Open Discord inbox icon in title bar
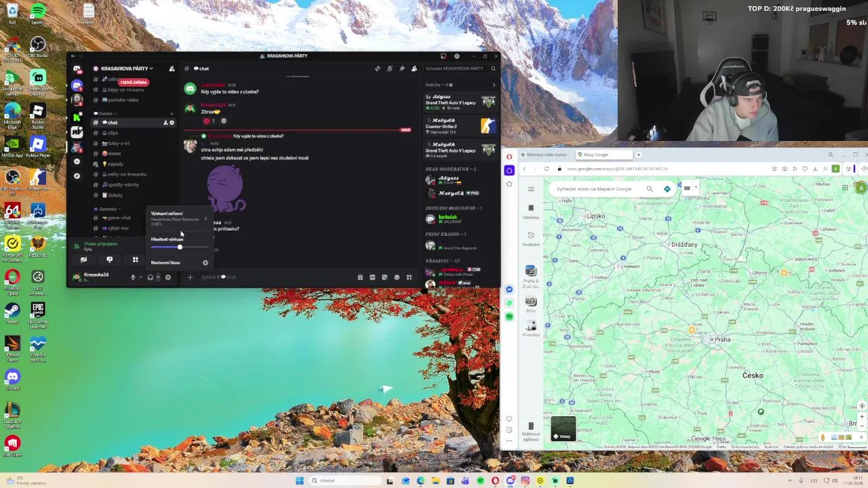Screen dimensions: 868x488 point(443,56)
